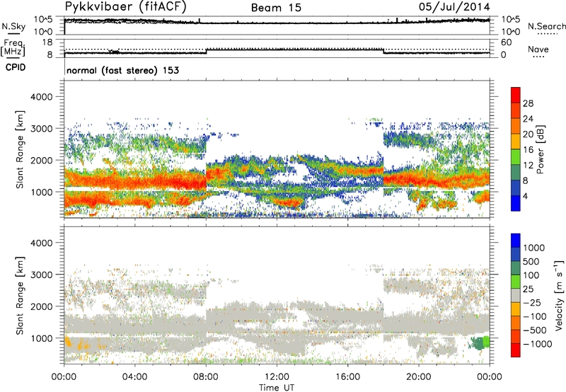Click the 16:00 time tick label

(x=347, y=376)
